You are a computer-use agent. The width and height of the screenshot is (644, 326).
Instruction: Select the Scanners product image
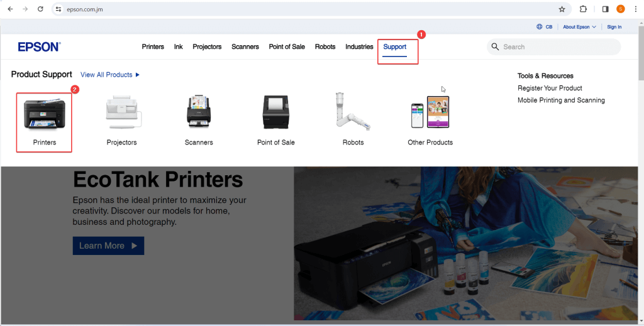click(199, 112)
